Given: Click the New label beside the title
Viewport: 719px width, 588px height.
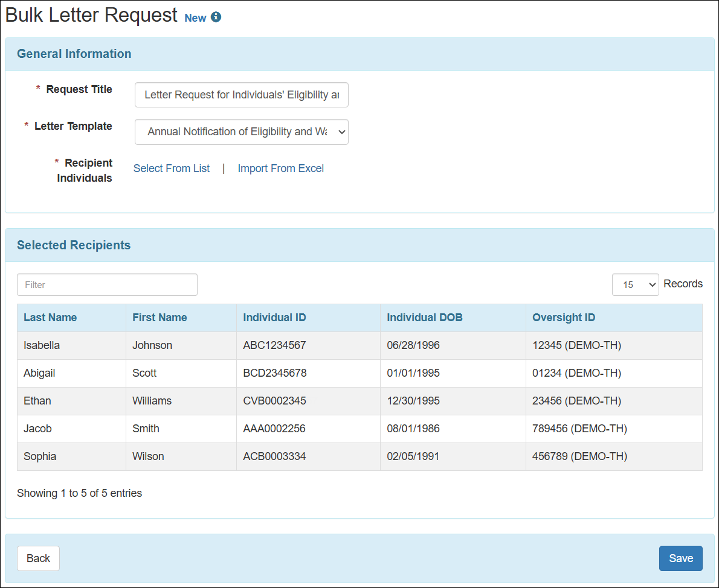Looking at the screenshot, I should point(195,18).
